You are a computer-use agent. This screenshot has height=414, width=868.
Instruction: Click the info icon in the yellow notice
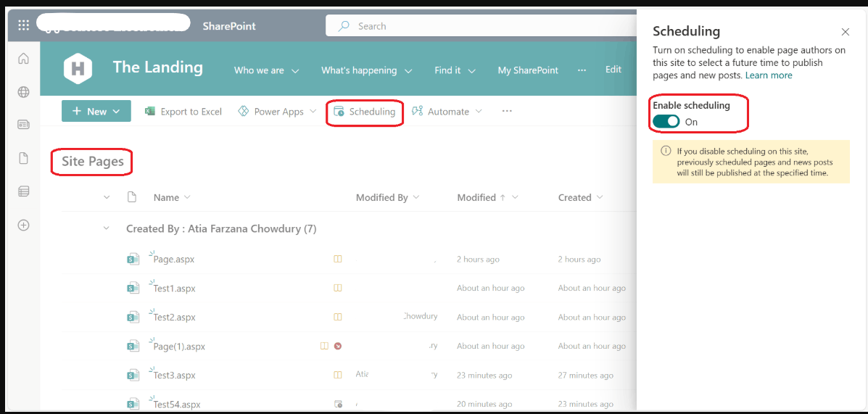coord(665,151)
